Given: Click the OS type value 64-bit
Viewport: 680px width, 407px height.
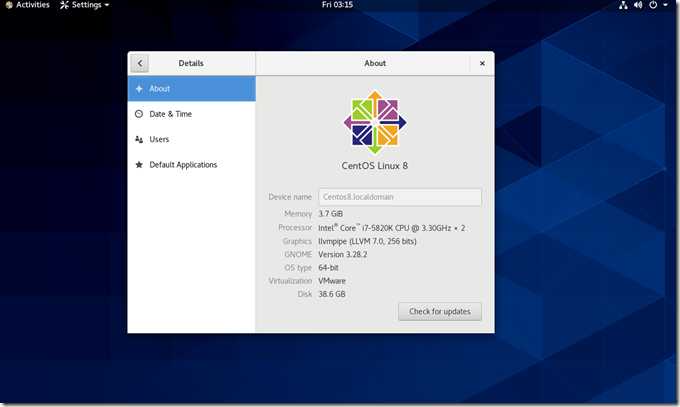Looking at the screenshot, I should coord(328,268).
